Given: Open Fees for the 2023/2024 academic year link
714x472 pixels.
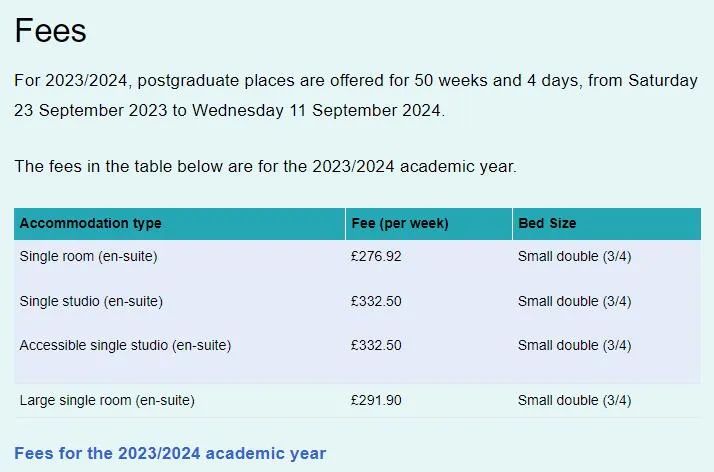Looking at the screenshot, I should pyautogui.click(x=170, y=453).
